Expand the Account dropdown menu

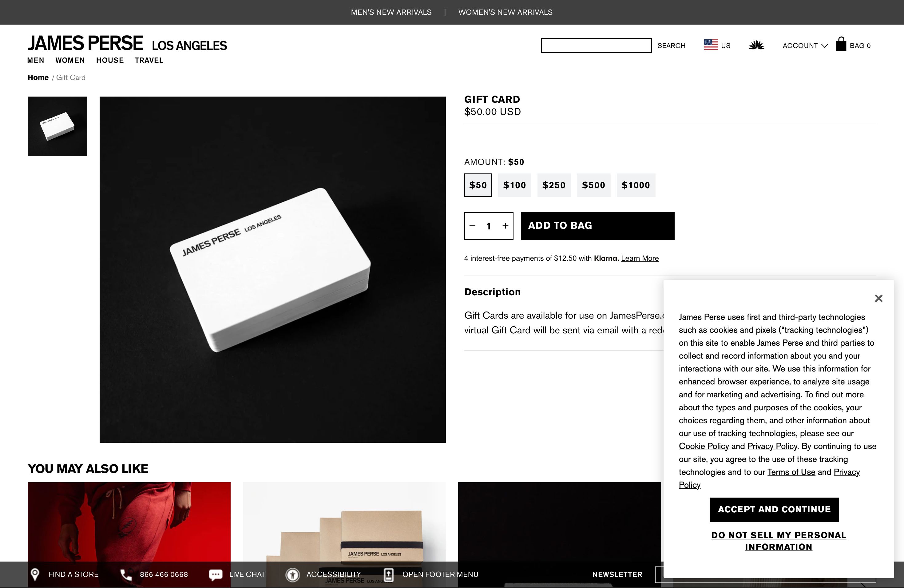pyautogui.click(x=805, y=46)
